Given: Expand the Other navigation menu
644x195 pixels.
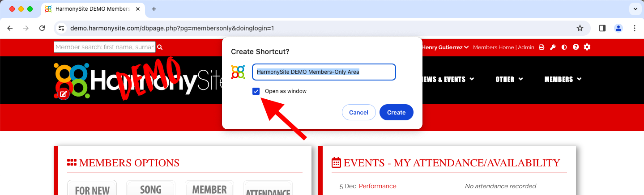Looking at the screenshot, I should click(509, 79).
